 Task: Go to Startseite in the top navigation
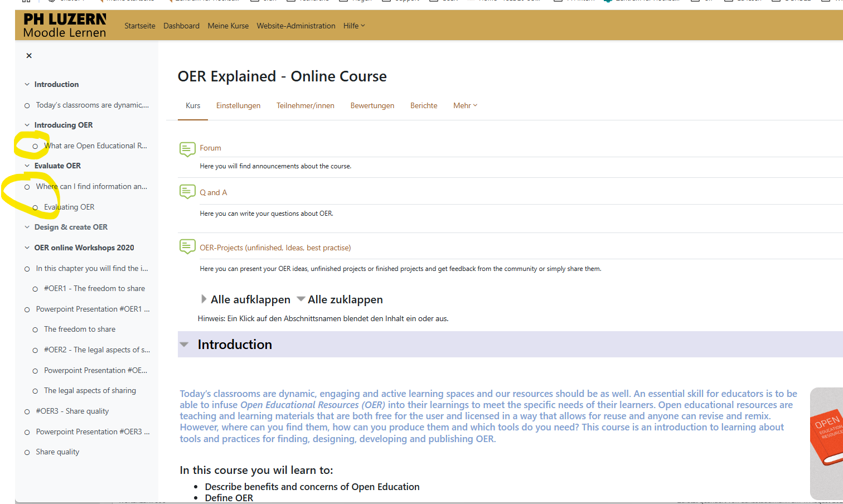coord(140,26)
